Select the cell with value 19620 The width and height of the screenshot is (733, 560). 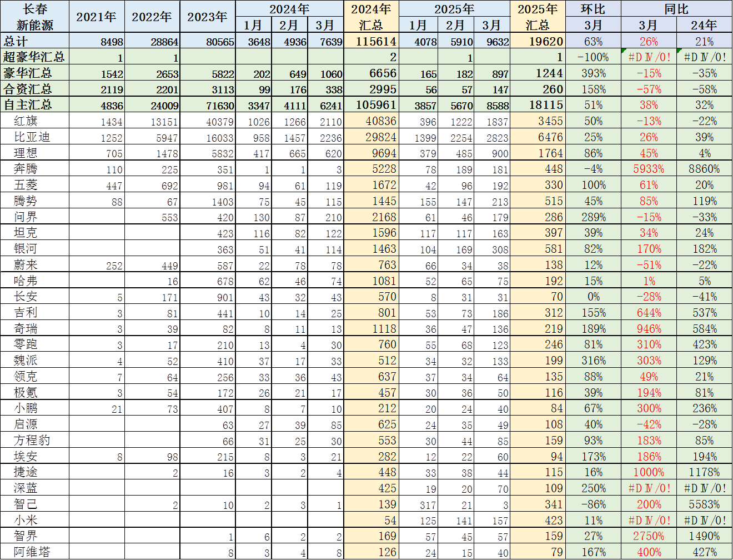pos(537,42)
